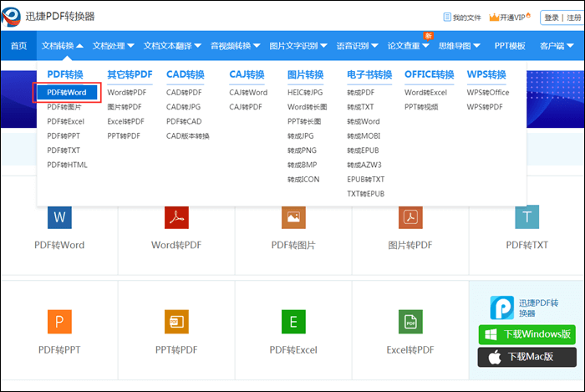Select CAJ转Word menu item

pos(248,93)
